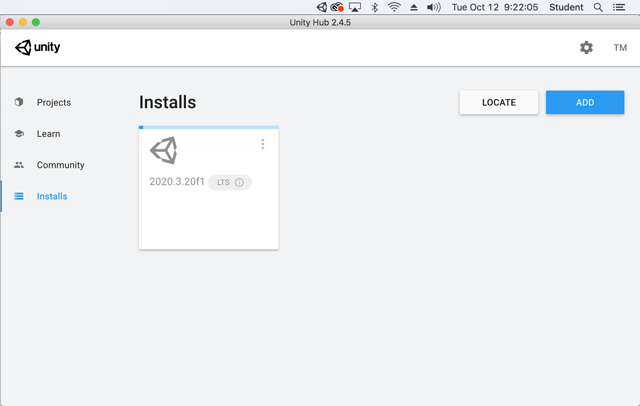Open the Wi-Fi menu bar icon
The image size is (640, 406).
(x=394, y=7)
